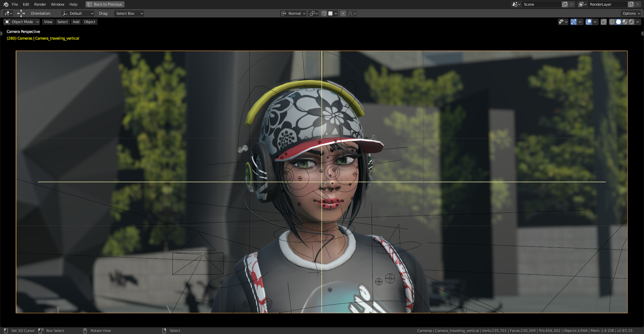Add a new view layer

point(631,4)
